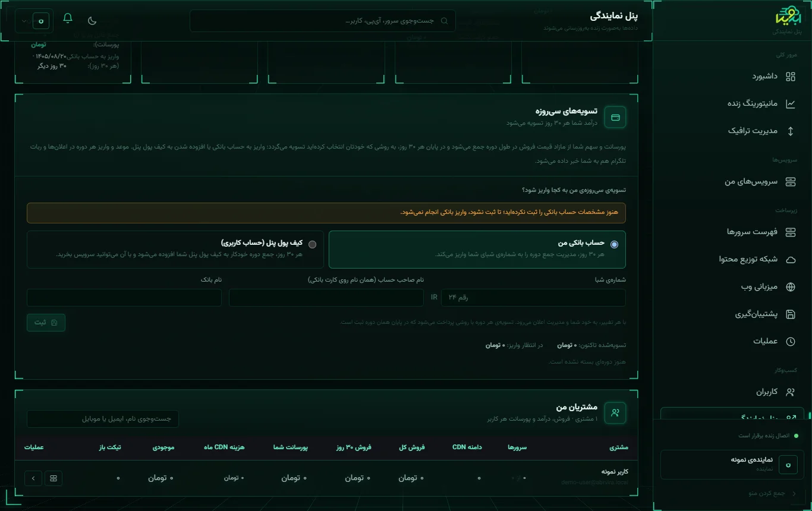Click the شبکه توزیع محتوا cloud icon

coord(790,259)
